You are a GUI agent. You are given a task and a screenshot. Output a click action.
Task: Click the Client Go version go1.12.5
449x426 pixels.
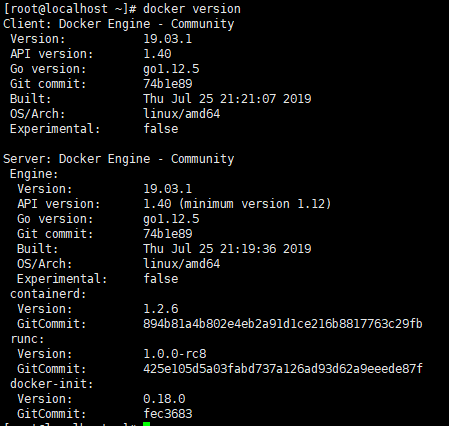click(171, 69)
